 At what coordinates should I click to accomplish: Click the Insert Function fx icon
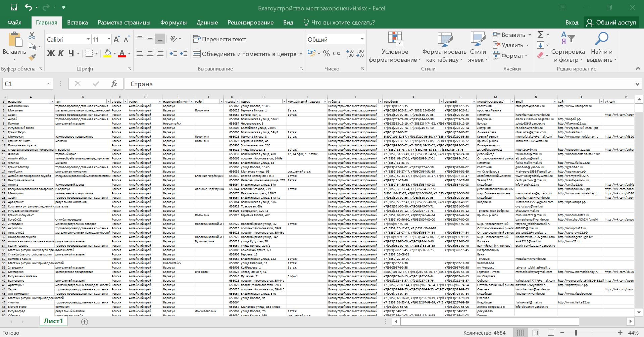[114, 84]
